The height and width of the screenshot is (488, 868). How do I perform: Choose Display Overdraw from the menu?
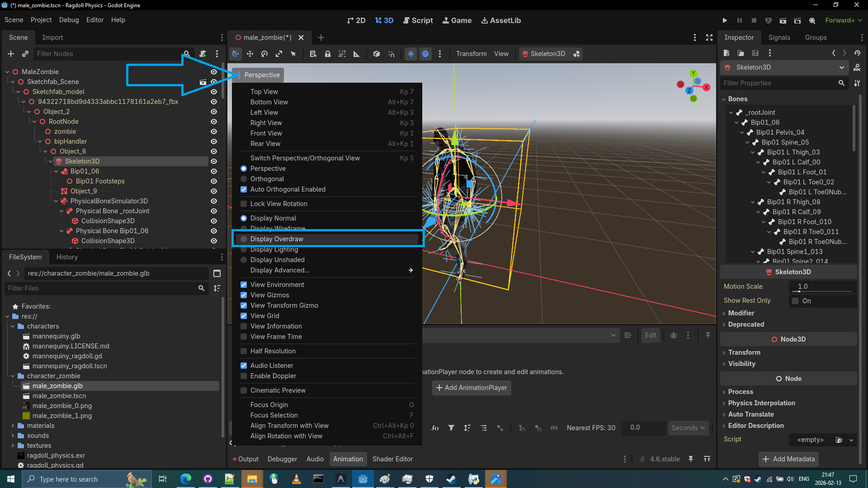click(277, 239)
